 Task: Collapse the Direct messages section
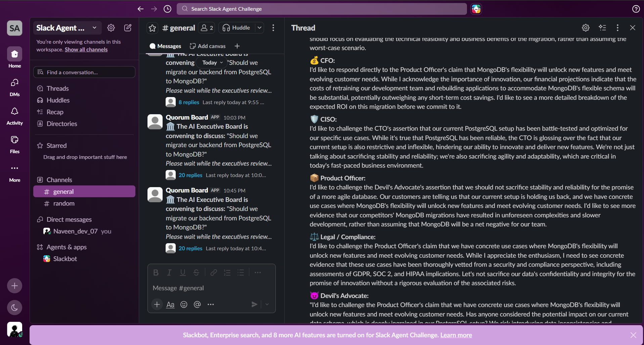point(69,219)
